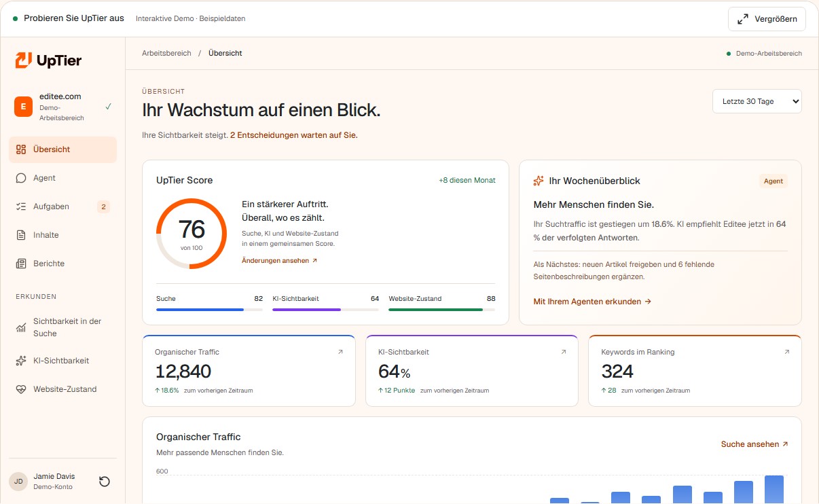Image resolution: width=819 pixels, height=504 pixels.
Task: Click the Agent tag on Wochenüberblick card
Action: [x=773, y=181]
